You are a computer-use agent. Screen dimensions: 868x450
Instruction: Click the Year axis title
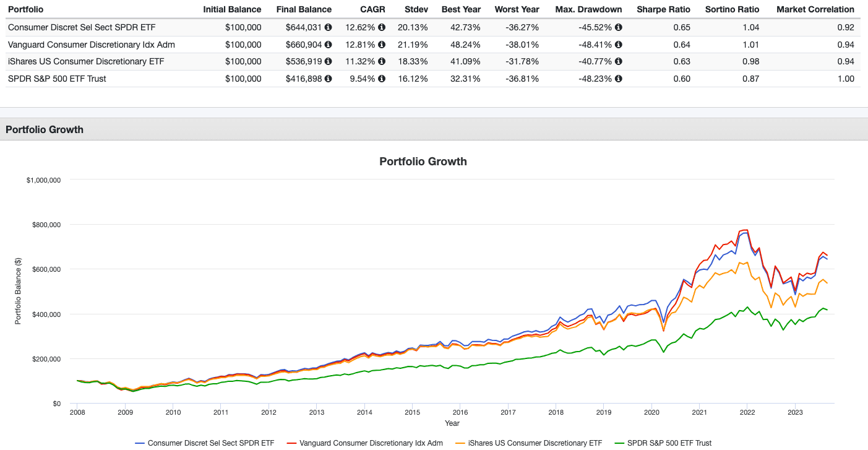click(452, 423)
